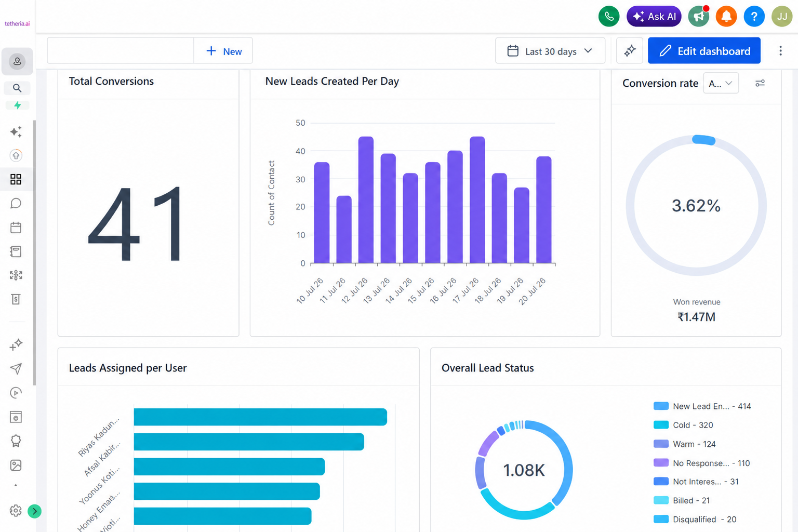Click the blue help question mark icon
The width and height of the screenshot is (798, 532).
754,16
